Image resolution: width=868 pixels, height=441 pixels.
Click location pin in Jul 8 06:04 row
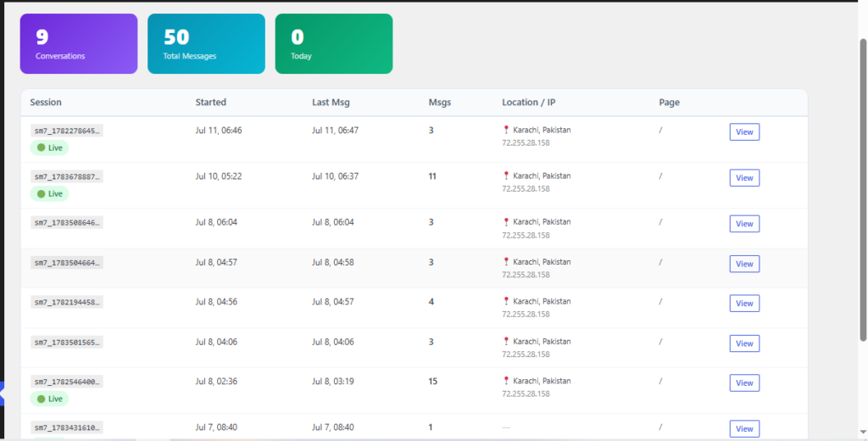pos(506,221)
